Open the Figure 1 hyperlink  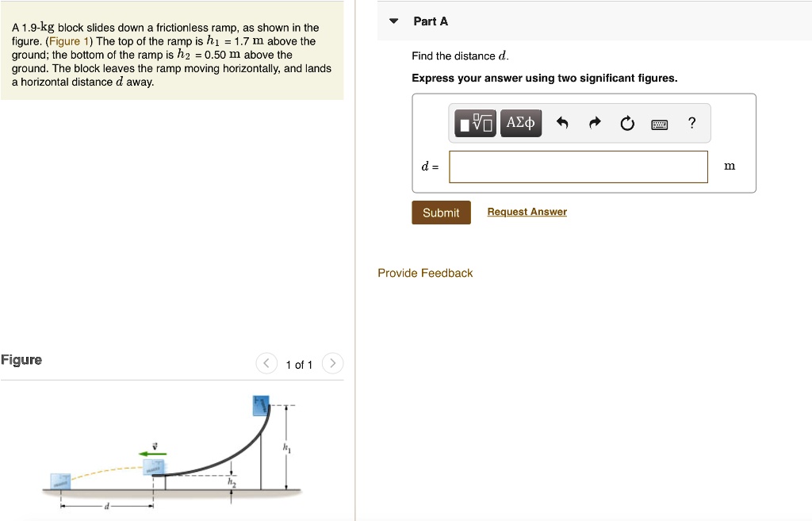[x=68, y=41]
